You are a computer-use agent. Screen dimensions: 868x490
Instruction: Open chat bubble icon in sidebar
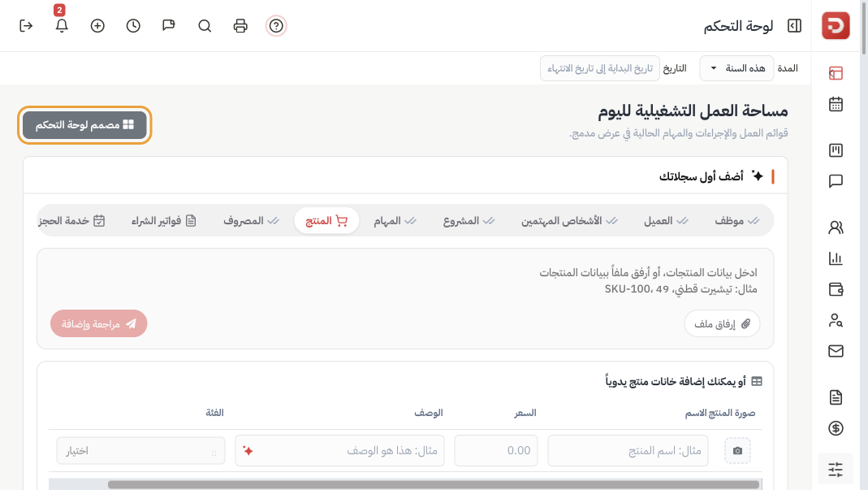pos(836,180)
